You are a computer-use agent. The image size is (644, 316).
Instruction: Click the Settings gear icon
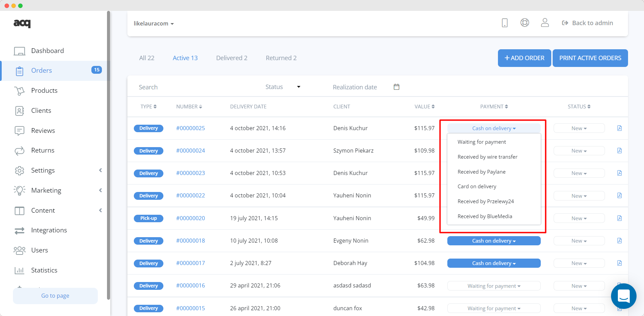(x=19, y=171)
